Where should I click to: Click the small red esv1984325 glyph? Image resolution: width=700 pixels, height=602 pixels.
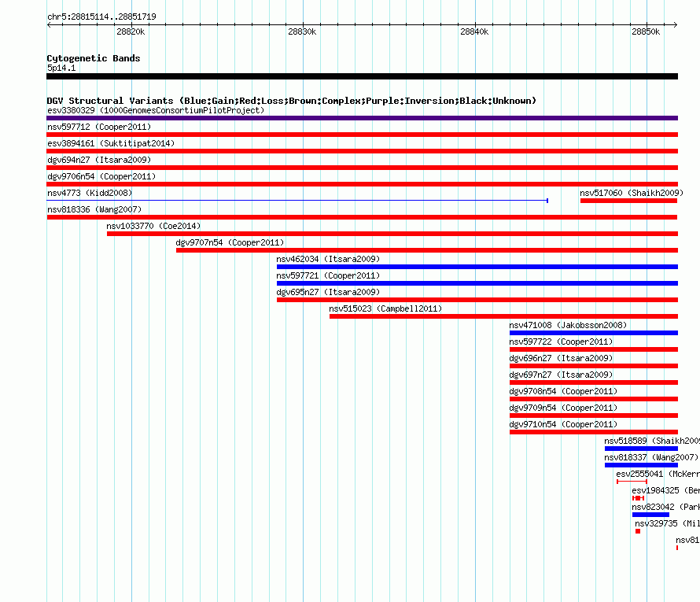pyautogui.click(x=638, y=498)
